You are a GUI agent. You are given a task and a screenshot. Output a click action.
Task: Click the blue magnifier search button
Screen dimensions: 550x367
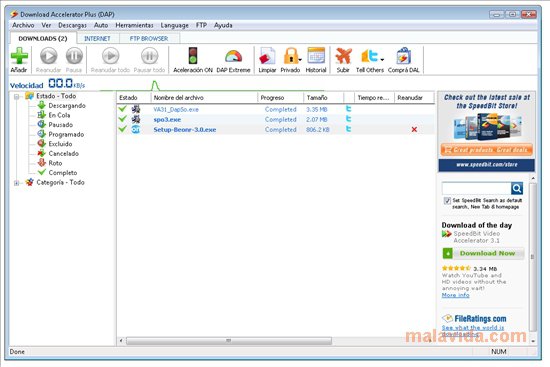pyautogui.click(x=517, y=188)
